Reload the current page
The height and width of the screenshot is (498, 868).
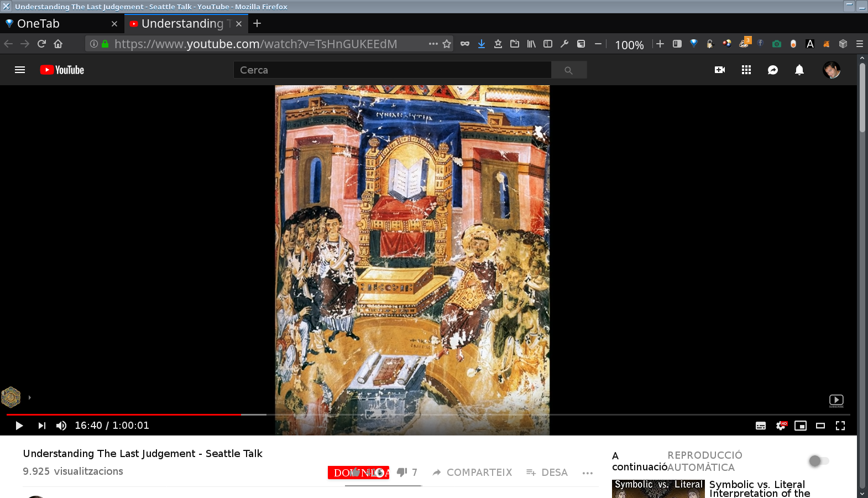[41, 44]
